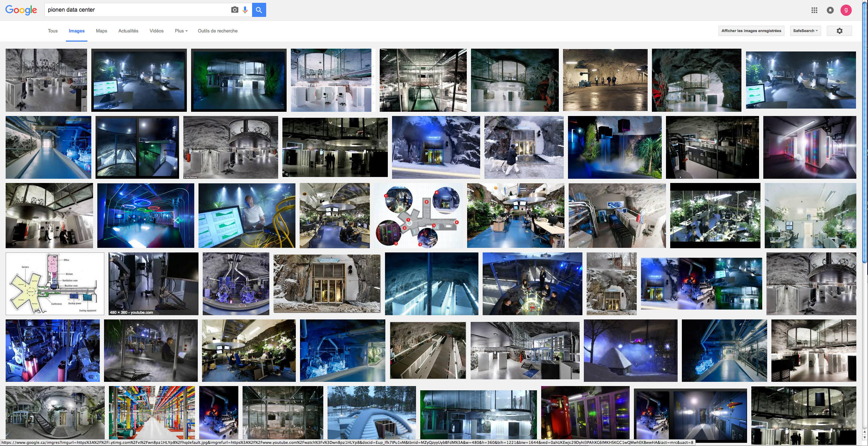Viewport: 868px width, 446px height.
Task: Open the account avatar with letter g
Action: click(x=846, y=10)
